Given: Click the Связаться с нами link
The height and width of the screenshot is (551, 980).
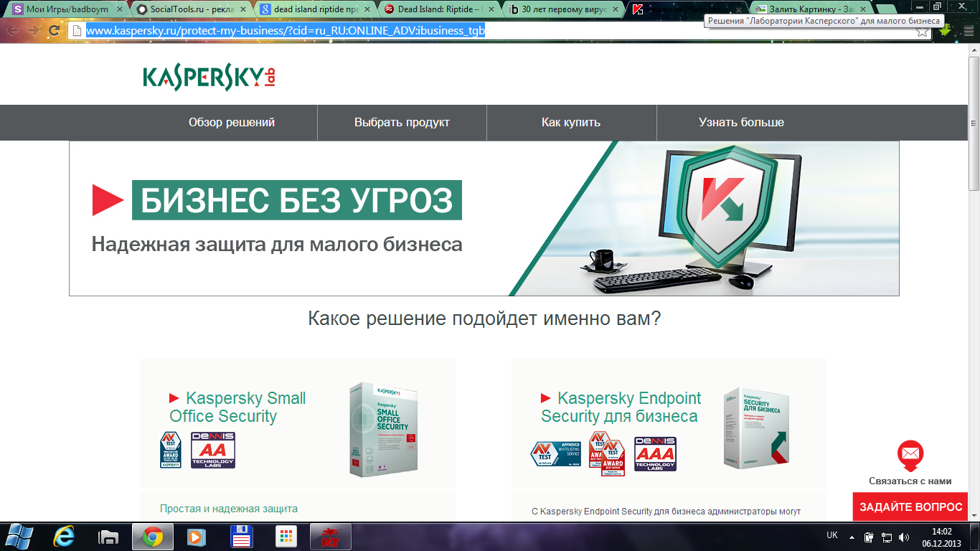Looking at the screenshot, I should coord(910,481).
